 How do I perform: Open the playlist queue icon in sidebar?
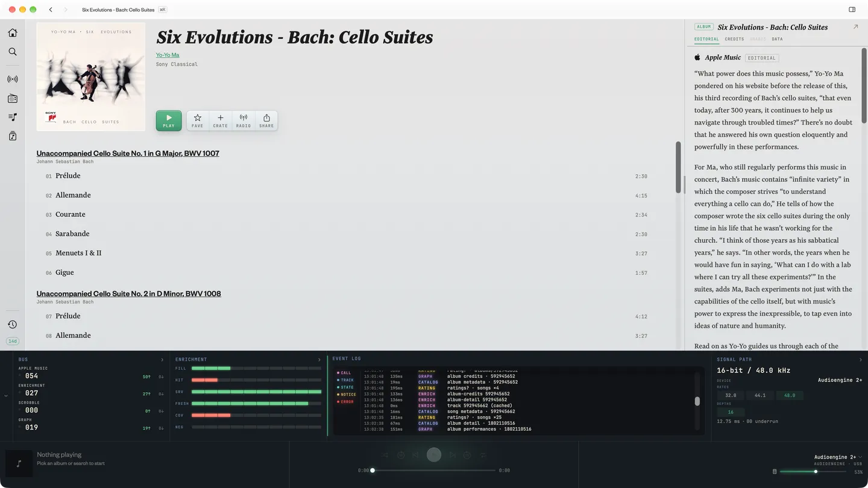point(13,117)
